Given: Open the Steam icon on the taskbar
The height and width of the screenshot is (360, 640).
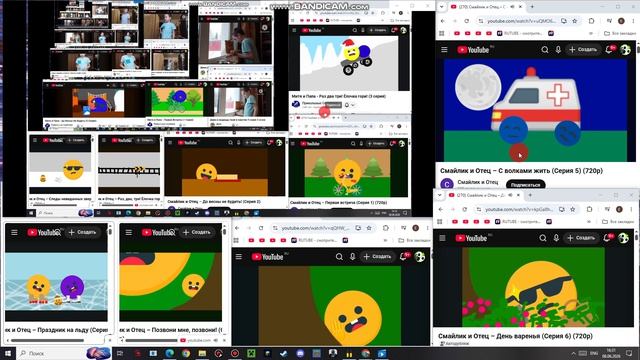Looking at the screenshot, I should click(283, 353).
